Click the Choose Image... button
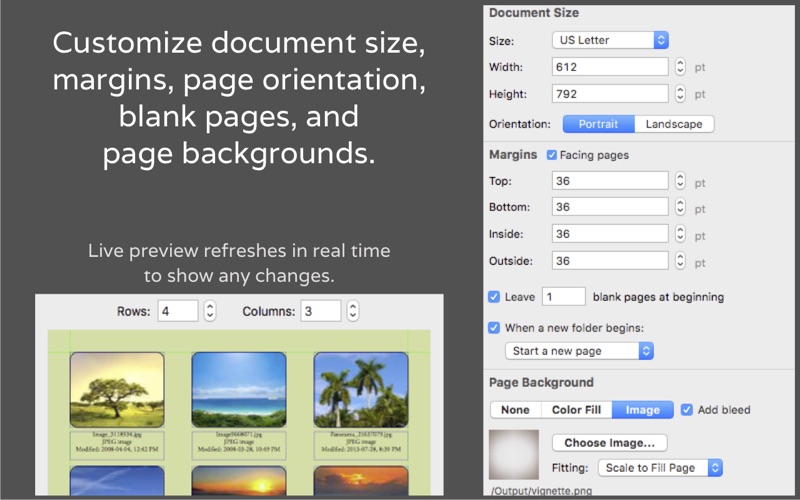 [x=610, y=442]
